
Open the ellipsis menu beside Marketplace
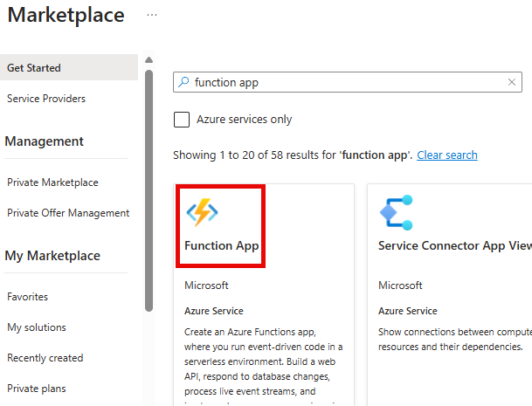pos(152,15)
